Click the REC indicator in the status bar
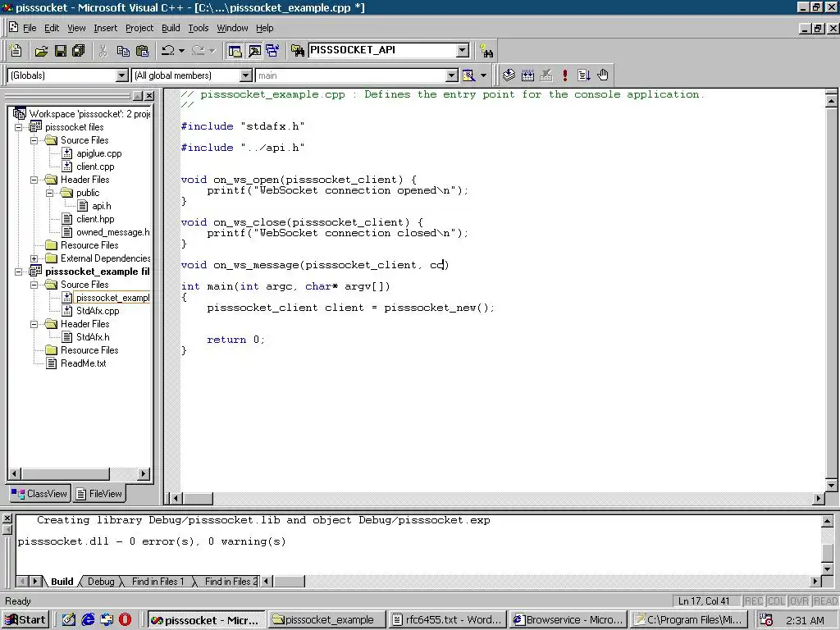 754,601
